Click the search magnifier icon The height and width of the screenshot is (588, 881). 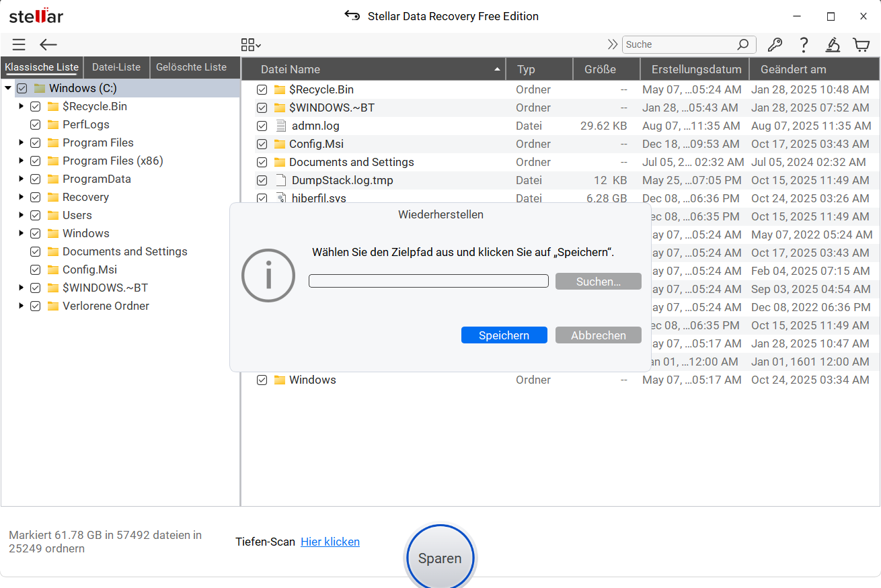point(742,45)
